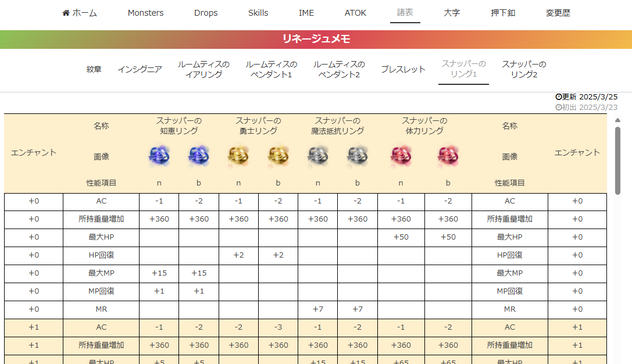Click the gold 勇士リング image in the b column
Screen dimensions: 632x364
(278, 156)
